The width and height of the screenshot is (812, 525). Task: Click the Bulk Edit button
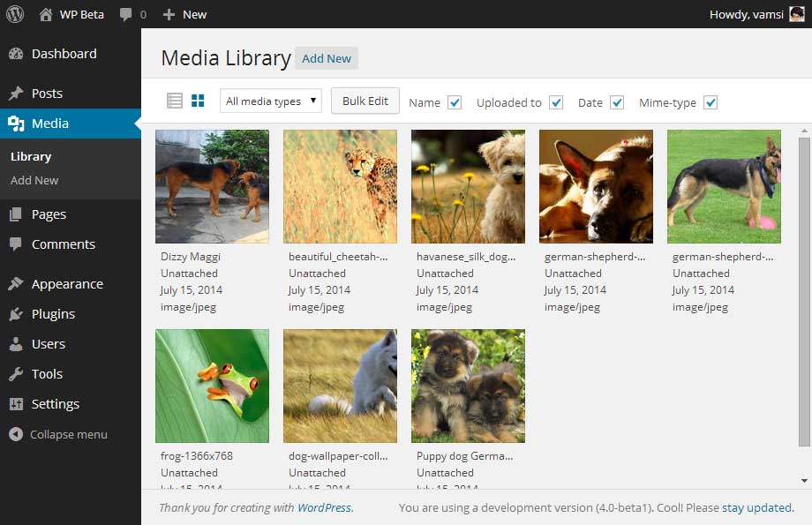click(365, 101)
